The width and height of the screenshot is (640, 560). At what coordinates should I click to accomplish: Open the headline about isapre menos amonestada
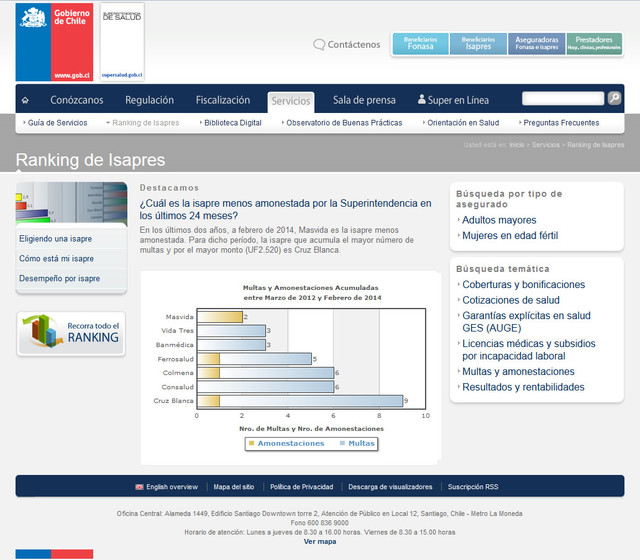pos(285,209)
